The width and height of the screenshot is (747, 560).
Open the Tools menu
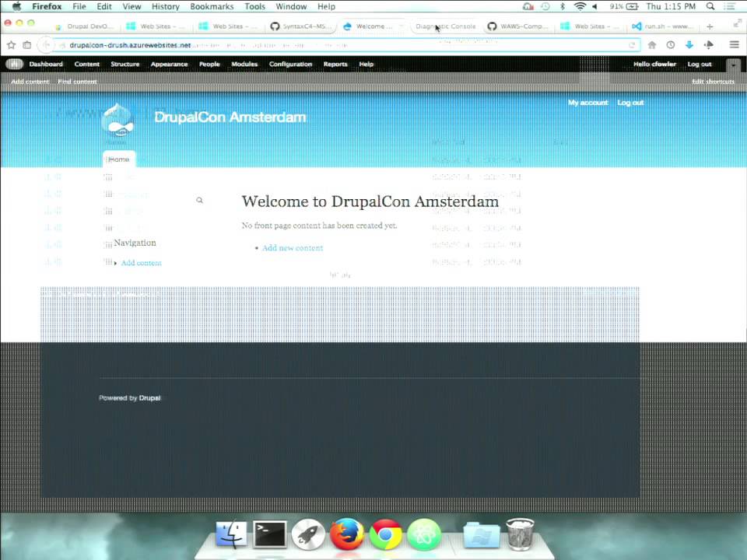pos(255,7)
